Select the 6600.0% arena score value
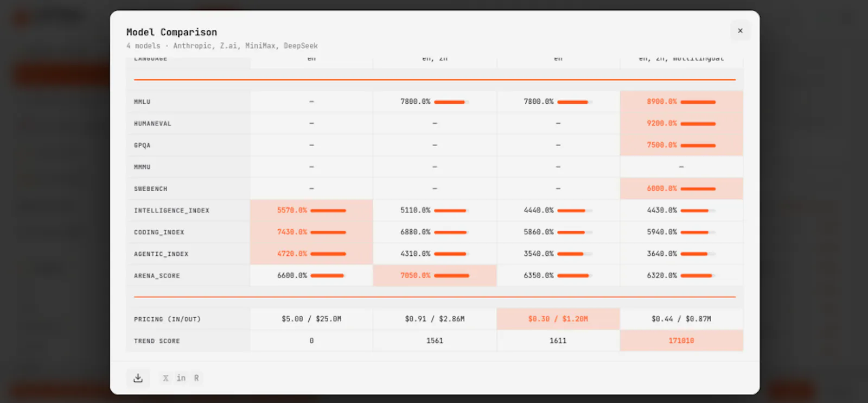This screenshot has height=403, width=868. coord(292,275)
